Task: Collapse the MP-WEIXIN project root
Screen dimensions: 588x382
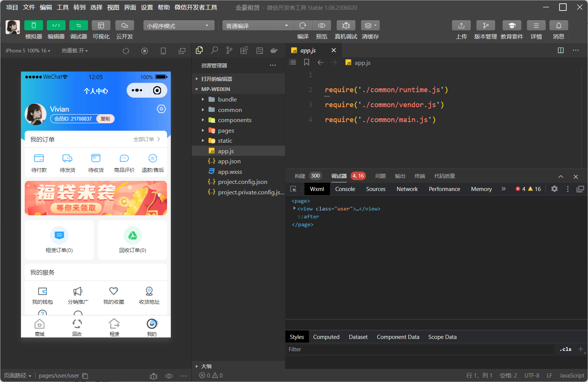Action: click(238, 89)
